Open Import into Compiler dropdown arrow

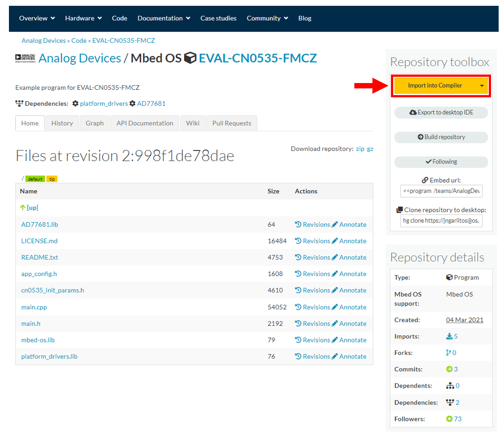482,86
